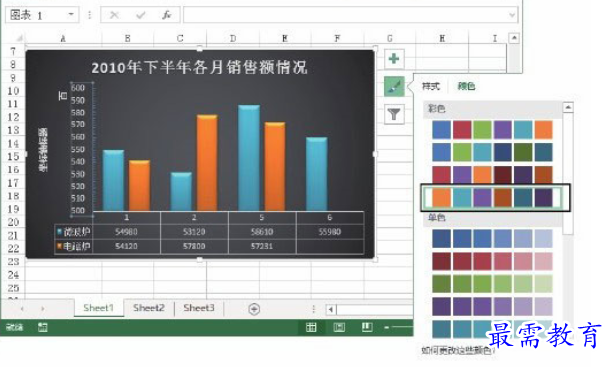Select the 颜色 (Color) tab
610x367 pixels.
tap(466, 86)
